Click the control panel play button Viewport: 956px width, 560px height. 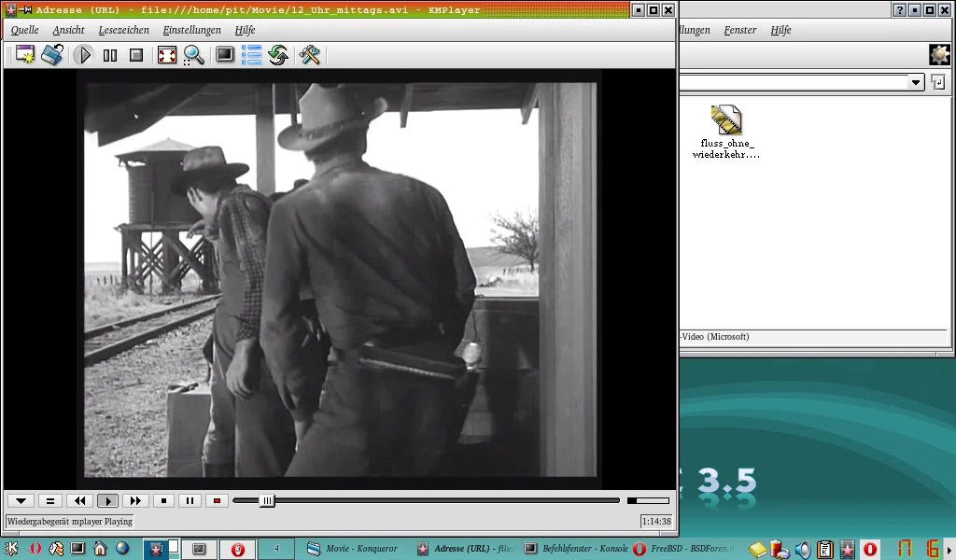tap(108, 501)
